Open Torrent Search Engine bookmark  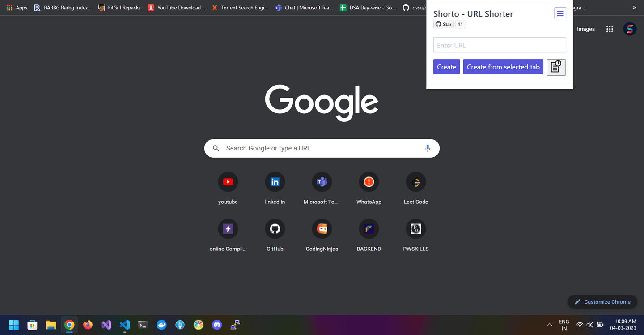240,8
